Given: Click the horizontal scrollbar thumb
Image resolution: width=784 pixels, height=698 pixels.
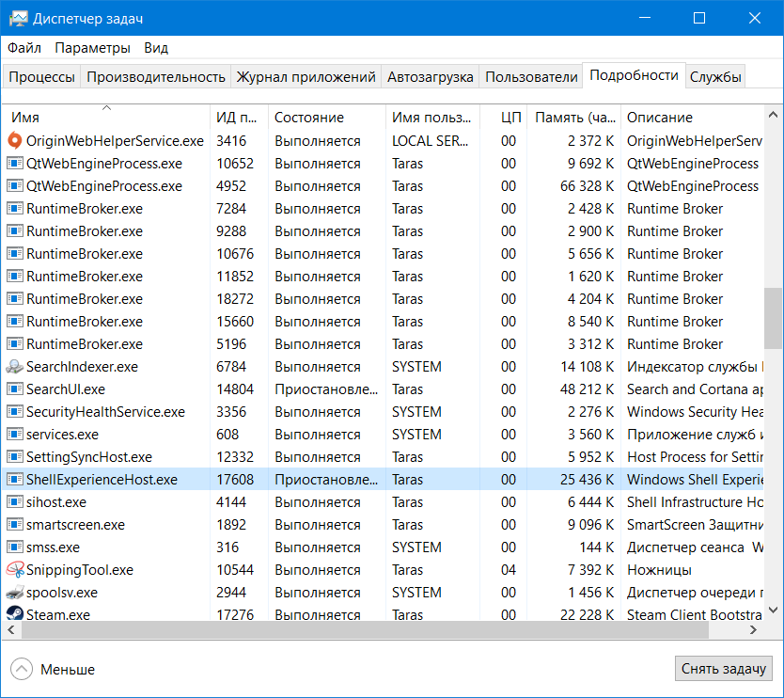Looking at the screenshot, I should point(365,630).
